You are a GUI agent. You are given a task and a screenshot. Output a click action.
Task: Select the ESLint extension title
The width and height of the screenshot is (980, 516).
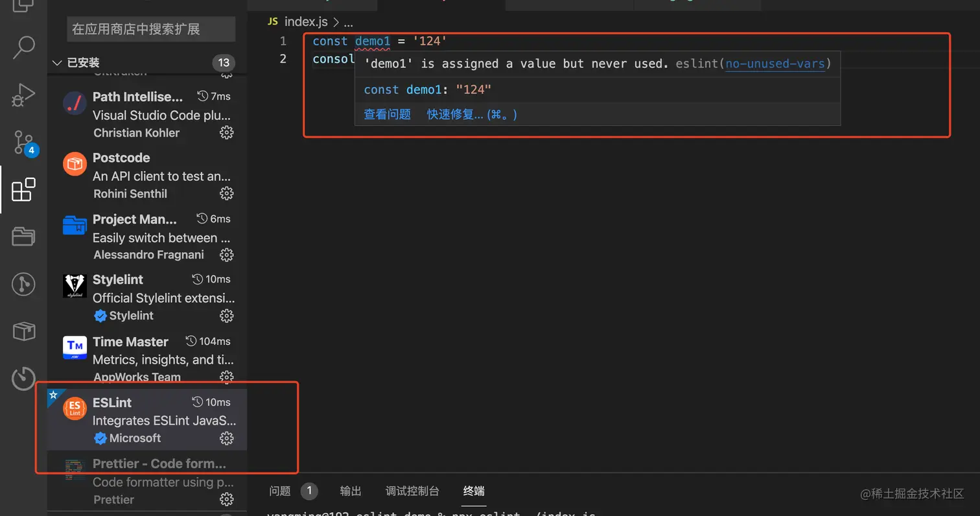click(112, 403)
